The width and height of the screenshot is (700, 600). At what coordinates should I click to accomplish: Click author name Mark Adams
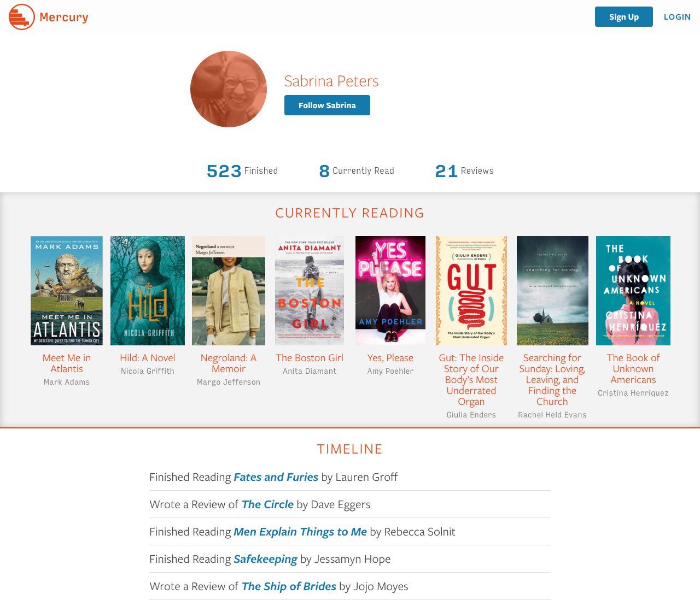coord(67,382)
